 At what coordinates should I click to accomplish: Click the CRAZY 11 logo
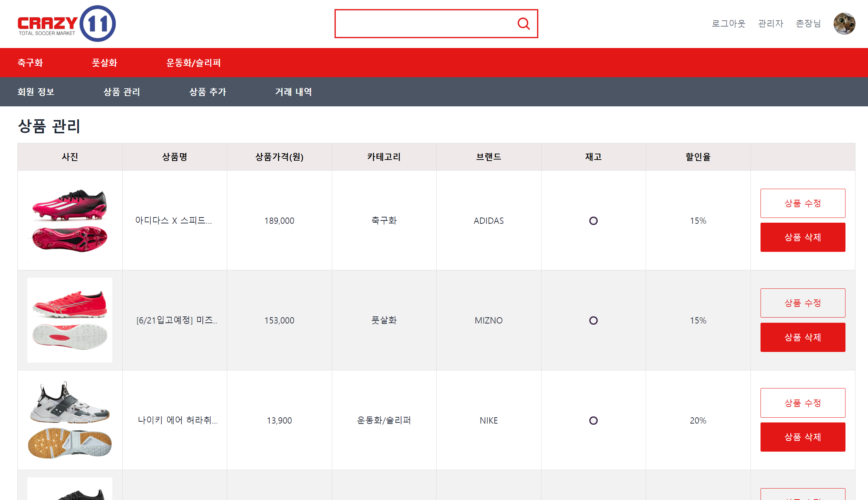coord(66,24)
